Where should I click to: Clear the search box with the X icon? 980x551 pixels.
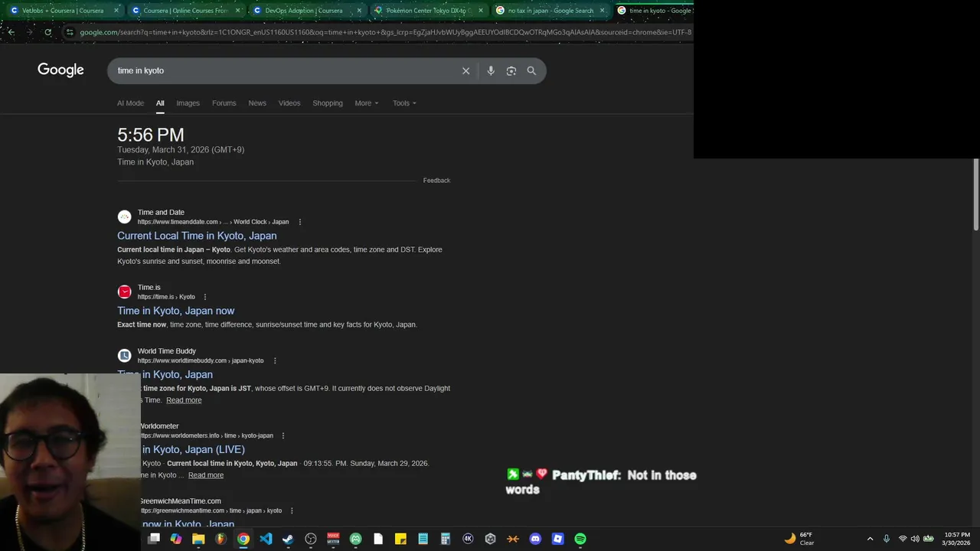click(x=465, y=70)
